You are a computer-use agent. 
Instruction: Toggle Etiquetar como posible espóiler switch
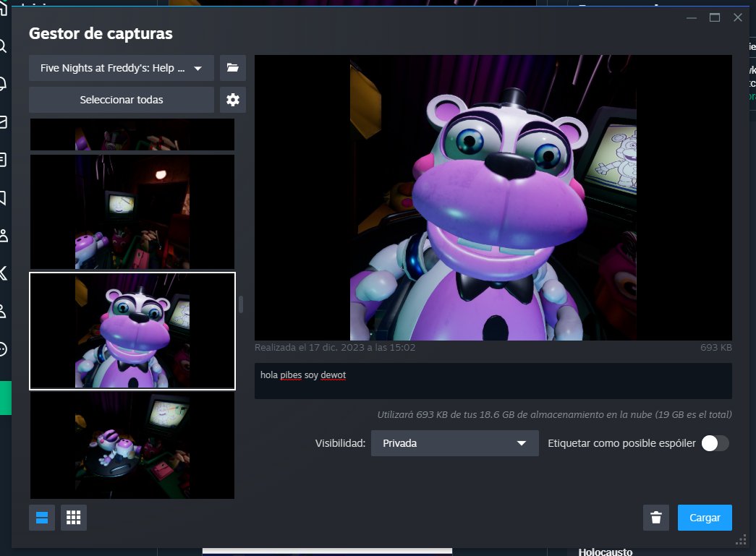pyautogui.click(x=715, y=443)
